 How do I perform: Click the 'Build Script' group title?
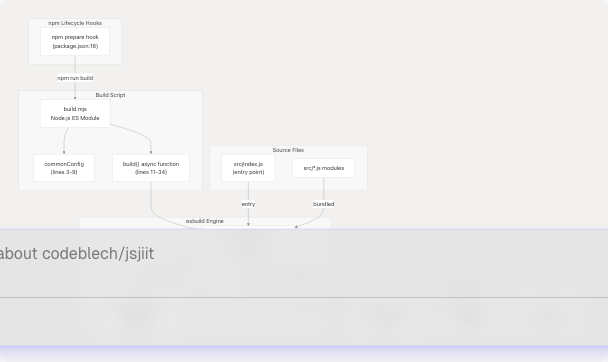pyautogui.click(x=111, y=95)
